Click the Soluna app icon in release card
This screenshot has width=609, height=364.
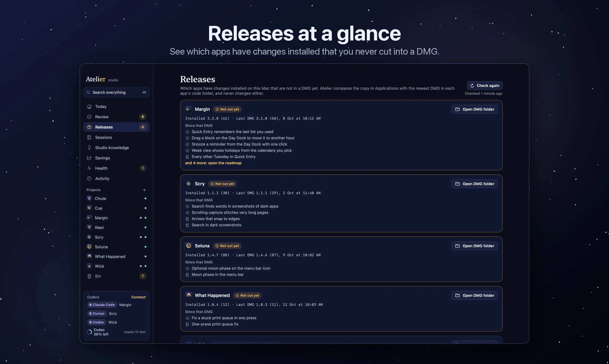click(x=189, y=246)
